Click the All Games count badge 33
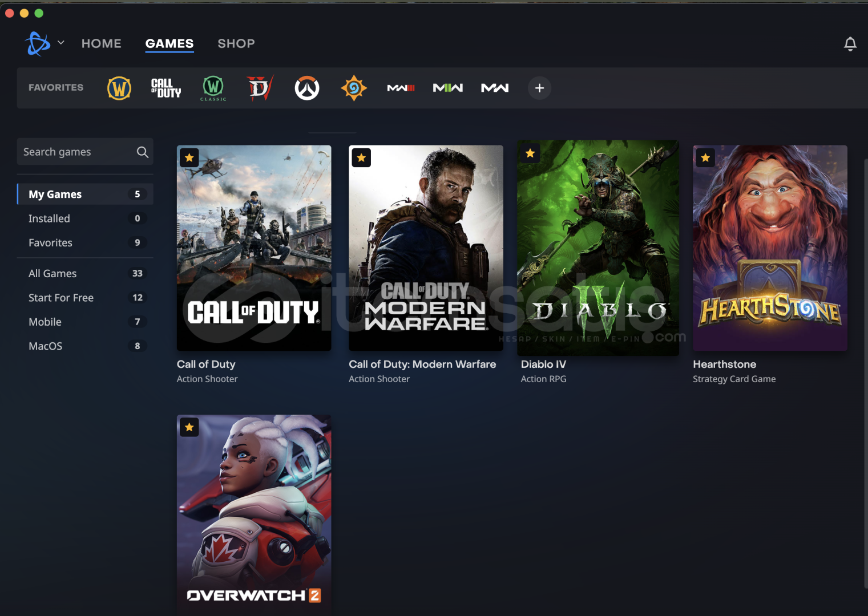The height and width of the screenshot is (616, 868). (138, 273)
